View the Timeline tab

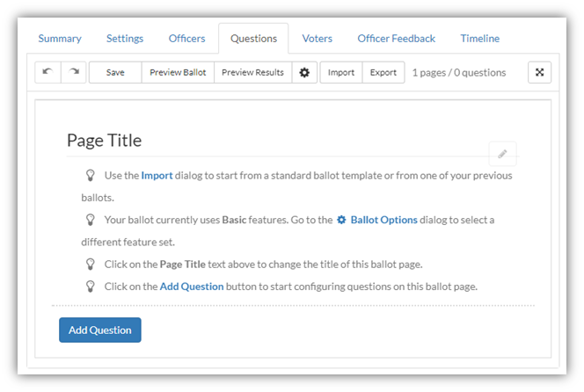pyautogui.click(x=479, y=39)
